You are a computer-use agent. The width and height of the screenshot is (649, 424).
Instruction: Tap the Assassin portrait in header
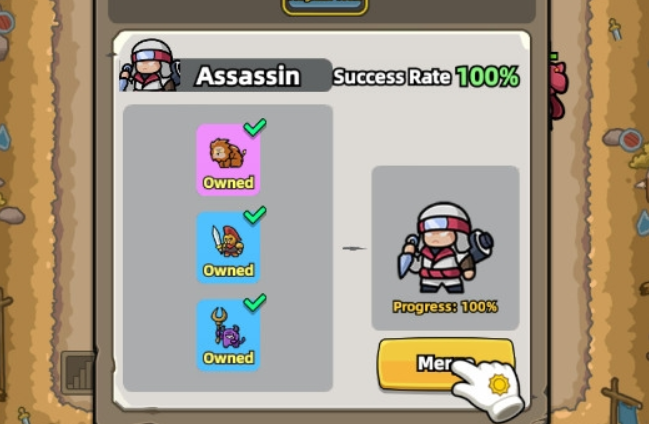[150, 65]
